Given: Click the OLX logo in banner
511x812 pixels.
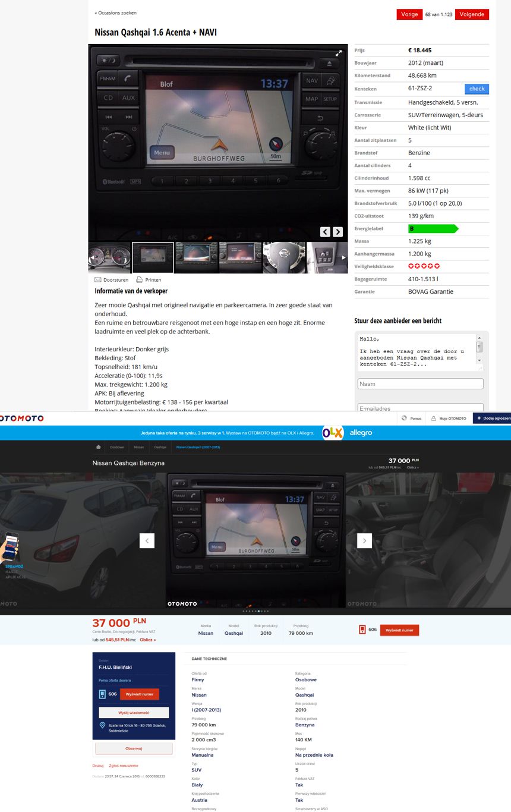Looking at the screenshot, I should 333,433.
